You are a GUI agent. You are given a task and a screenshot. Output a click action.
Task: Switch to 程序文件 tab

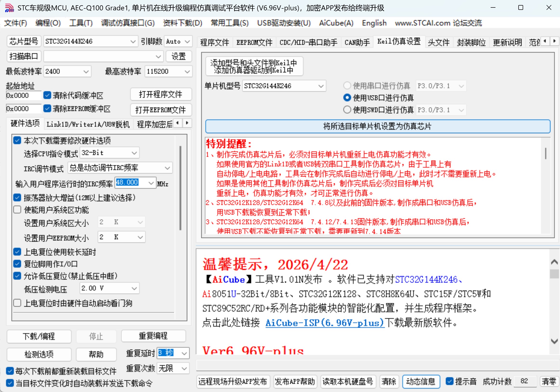(215, 42)
